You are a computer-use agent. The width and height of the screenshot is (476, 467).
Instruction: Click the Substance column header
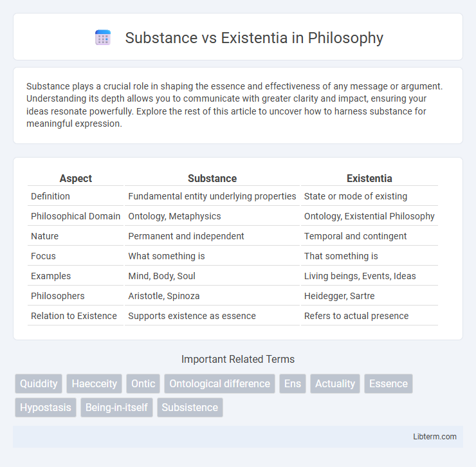[212, 178]
